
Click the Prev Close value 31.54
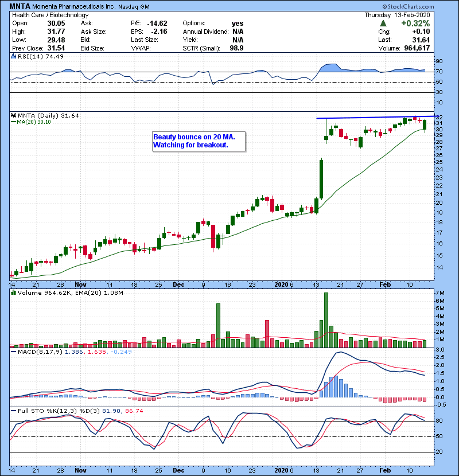point(56,48)
